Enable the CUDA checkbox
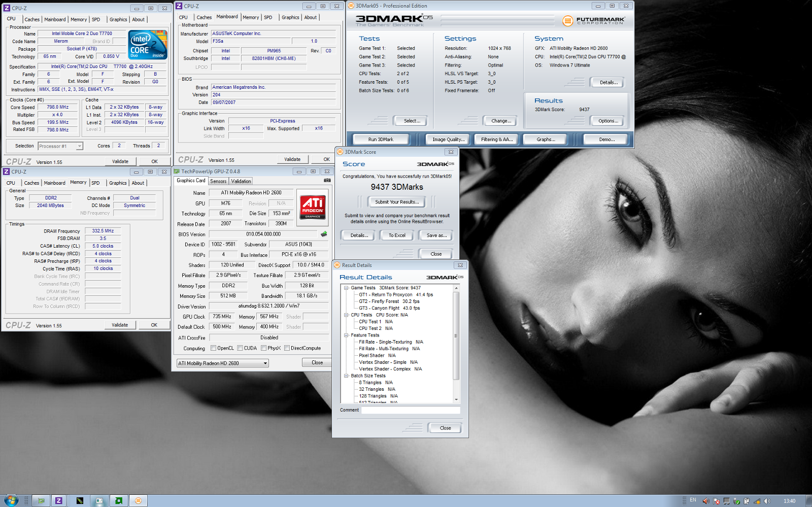Screen dimensions: 812x507 [x=240, y=348]
